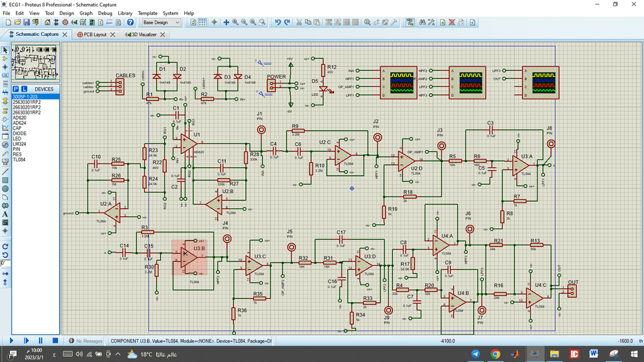Select the 2D Graphics Line tool

[x=5, y=172]
